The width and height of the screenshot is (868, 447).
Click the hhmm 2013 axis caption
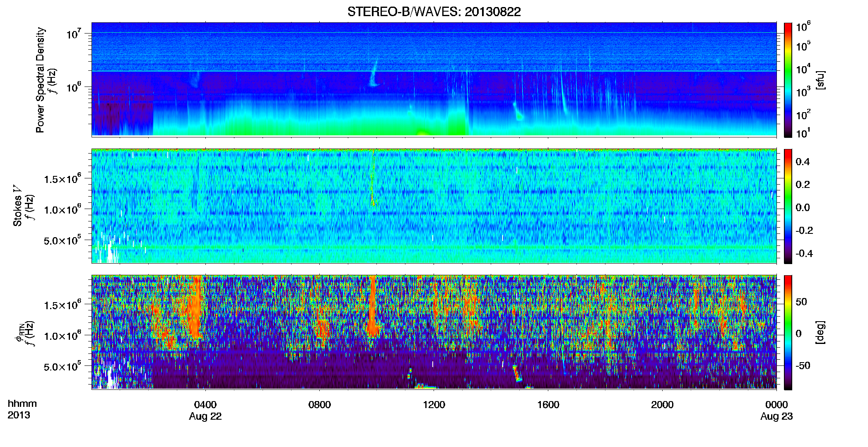click(x=22, y=409)
